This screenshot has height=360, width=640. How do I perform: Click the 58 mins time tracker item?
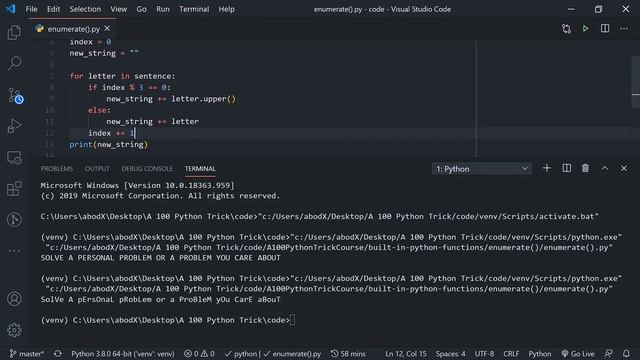348,353
